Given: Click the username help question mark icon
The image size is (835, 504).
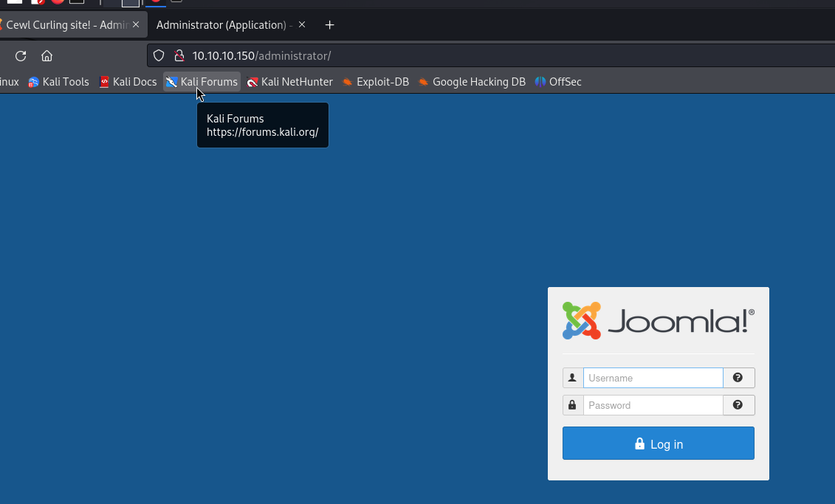Looking at the screenshot, I should point(738,378).
